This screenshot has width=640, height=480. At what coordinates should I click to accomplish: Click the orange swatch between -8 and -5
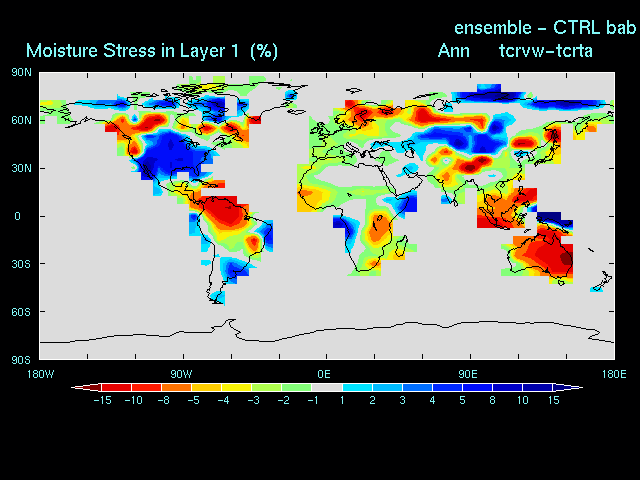pyautogui.click(x=176, y=387)
